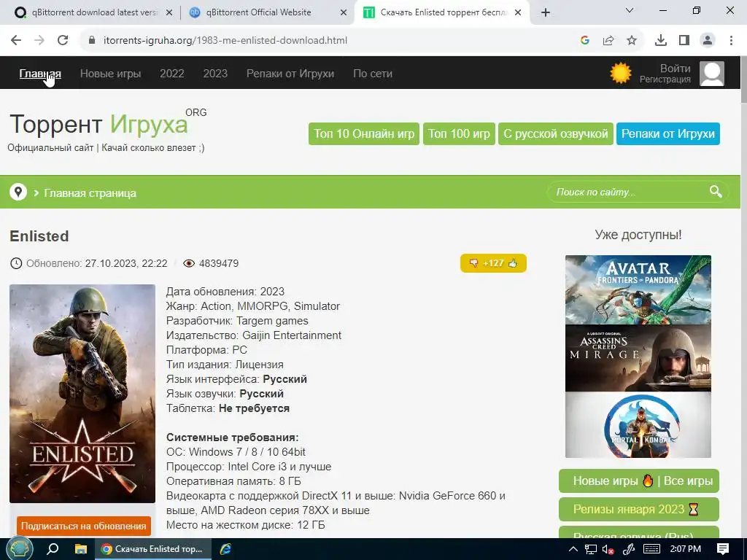Open the side panel icon
Screen dimensions: 747x560
coord(684,41)
